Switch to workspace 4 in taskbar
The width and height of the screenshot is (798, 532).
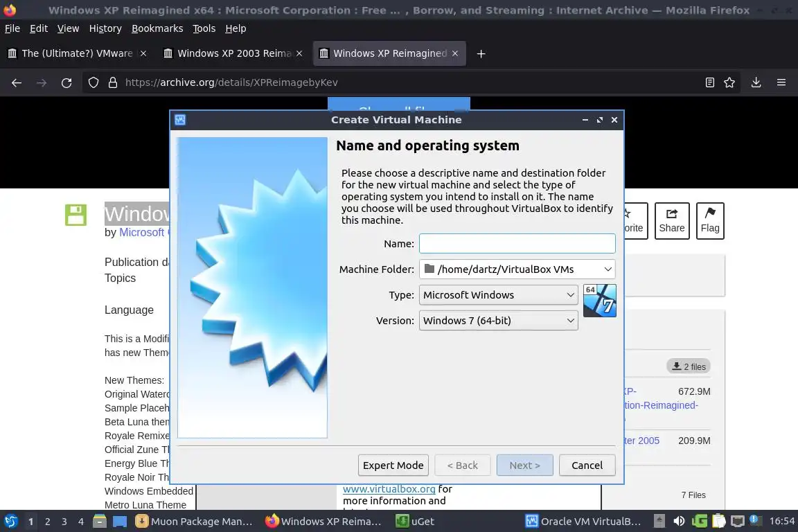[81, 522]
